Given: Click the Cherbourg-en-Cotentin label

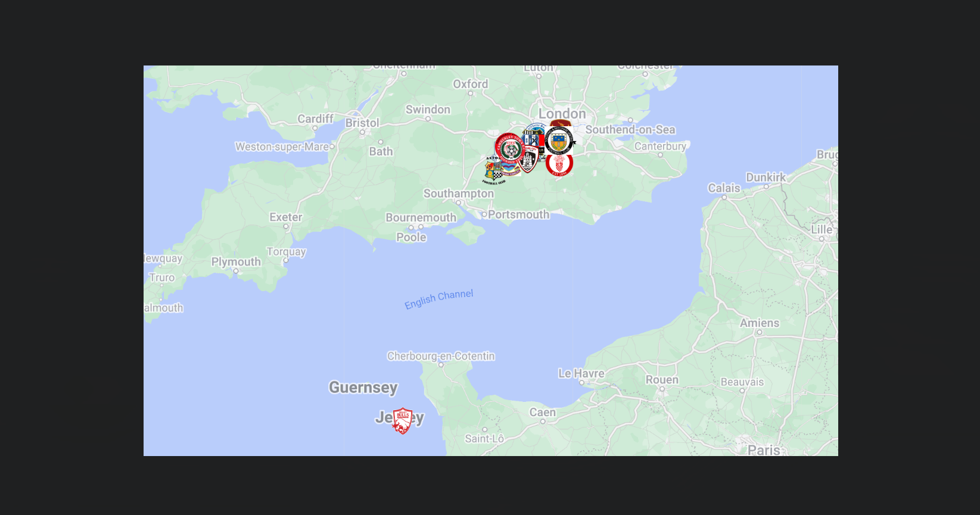Looking at the screenshot, I should tap(441, 356).
